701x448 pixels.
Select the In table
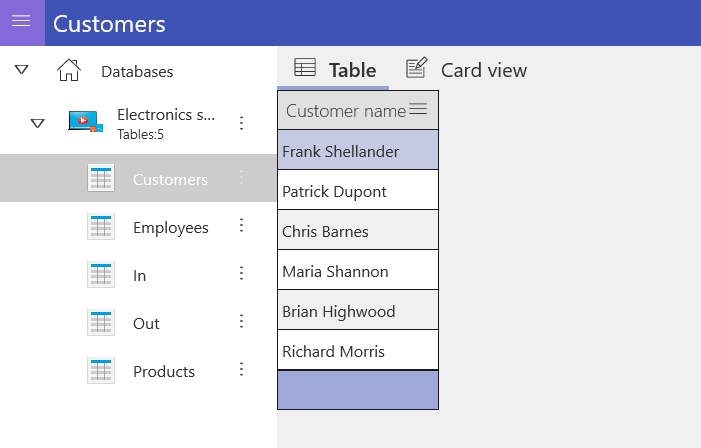[139, 275]
